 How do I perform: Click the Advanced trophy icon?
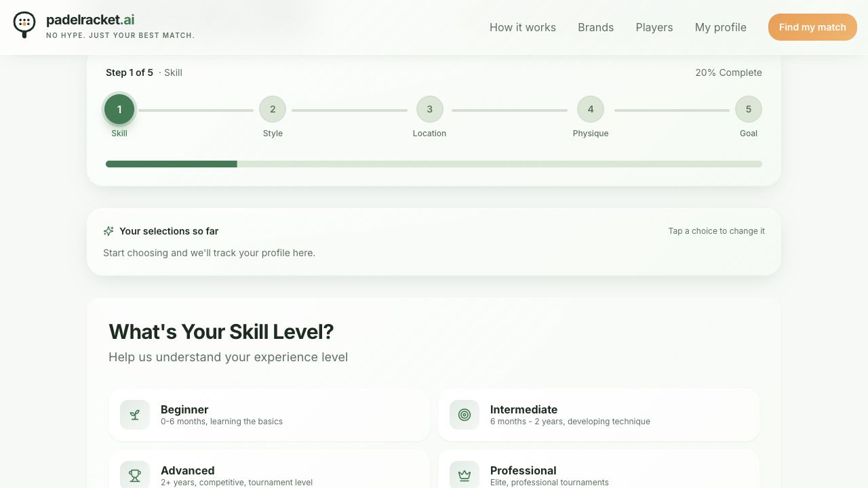pos(135,475)
